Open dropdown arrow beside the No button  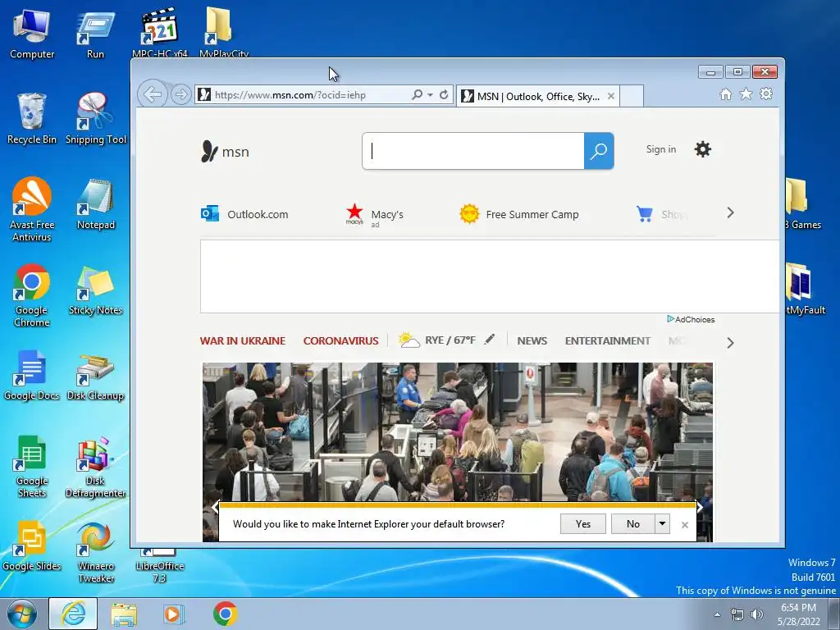click(662, 524)
